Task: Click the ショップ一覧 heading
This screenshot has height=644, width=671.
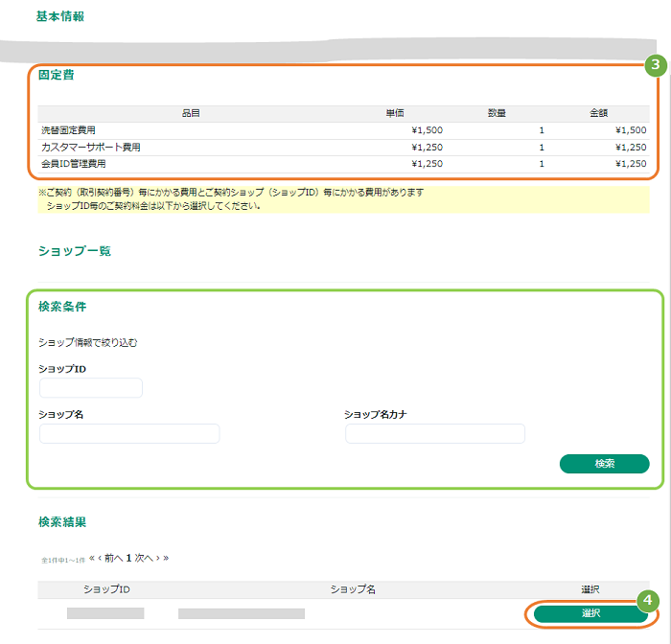Action: click(75, 251)
